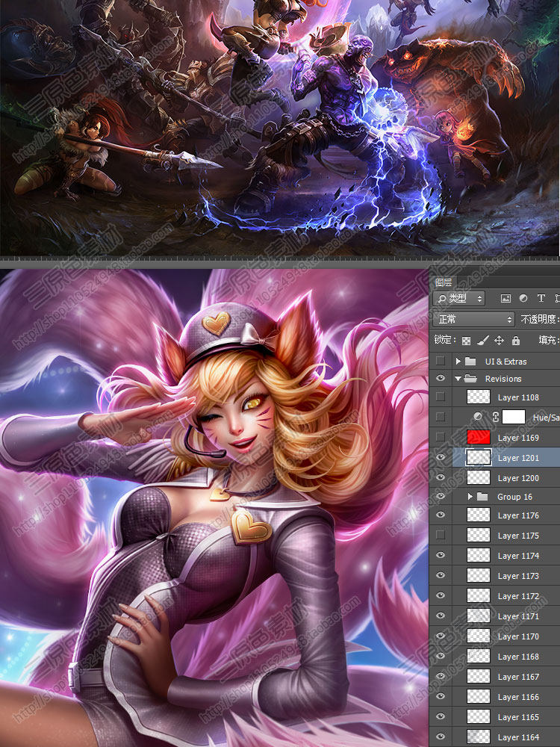
Task: Select Layer 1108 thumbnail
Action: click(x=478, y=397)
